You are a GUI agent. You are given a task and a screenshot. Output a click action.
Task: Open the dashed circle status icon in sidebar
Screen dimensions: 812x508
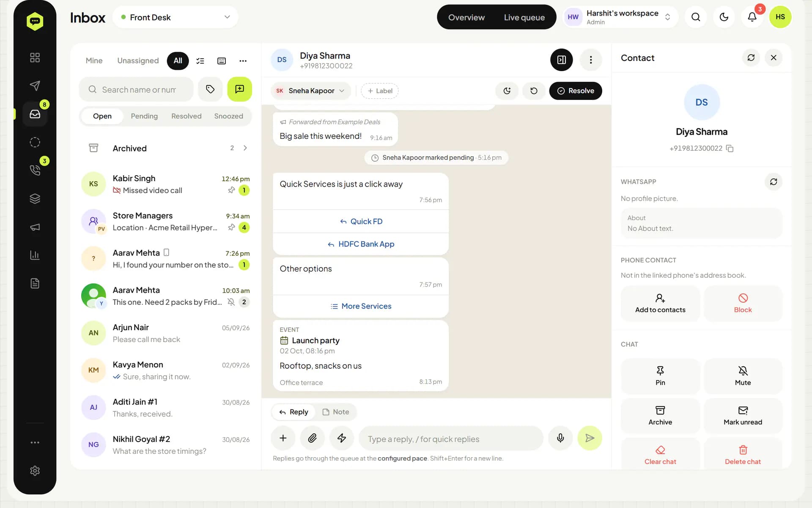[x=35, y=142]
